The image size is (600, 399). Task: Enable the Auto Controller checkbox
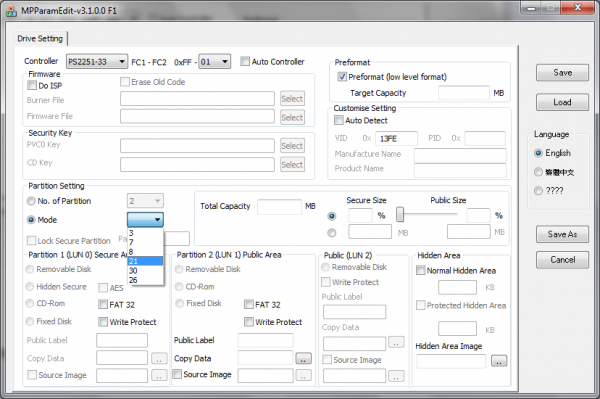pyautogui.click(x=245, y=61)
